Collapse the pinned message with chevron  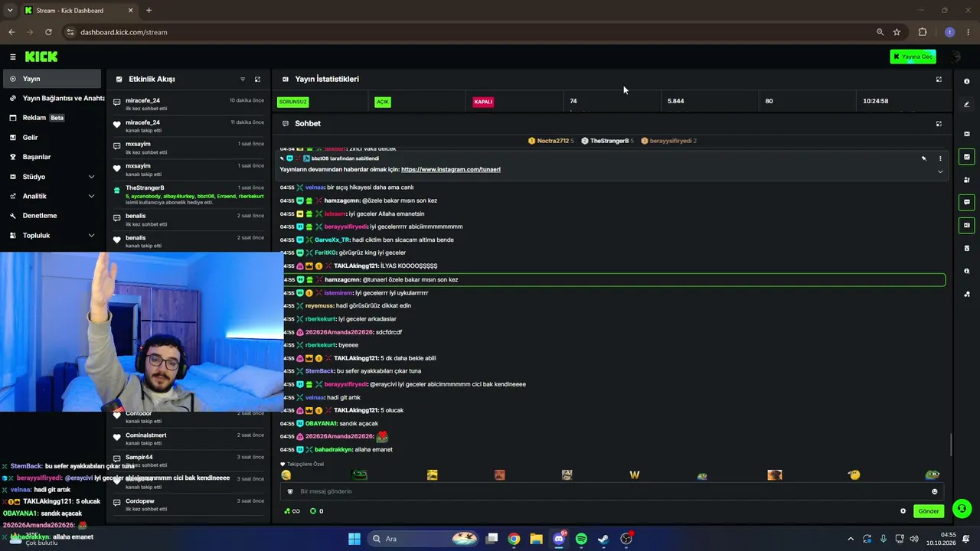[940, 171]
